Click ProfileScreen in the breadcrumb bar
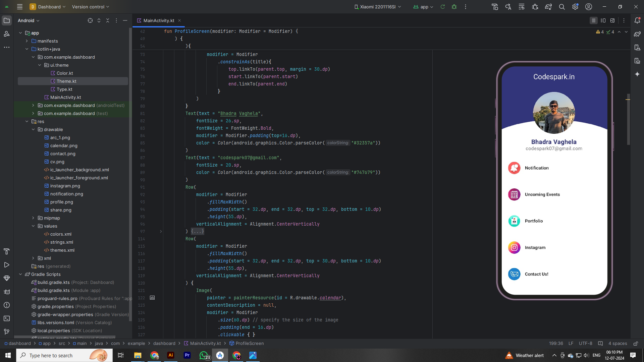Viewport: 644px width, 362px height. click(x=249, y=343)
